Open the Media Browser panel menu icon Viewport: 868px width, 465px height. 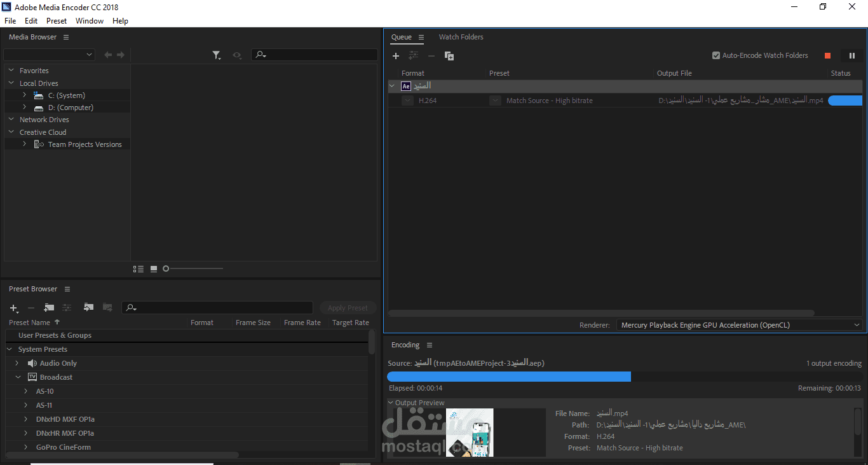click(x=66, y=38)
